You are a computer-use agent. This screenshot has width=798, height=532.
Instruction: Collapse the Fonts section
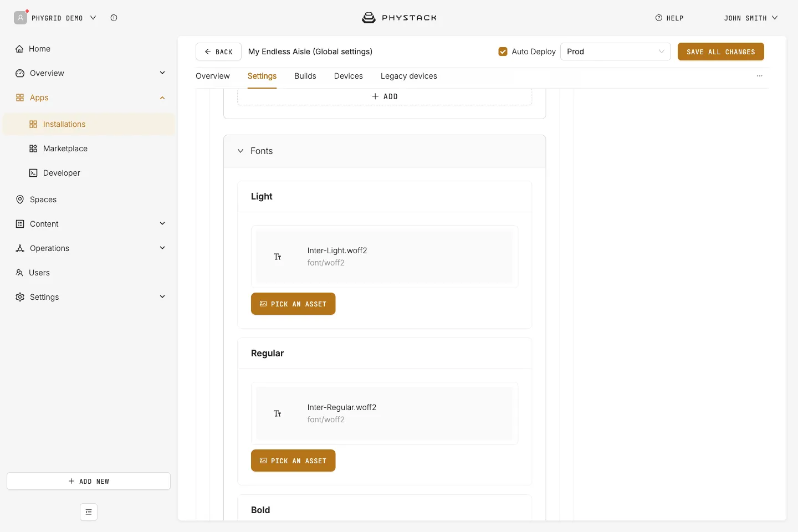[x=241, y=151]
